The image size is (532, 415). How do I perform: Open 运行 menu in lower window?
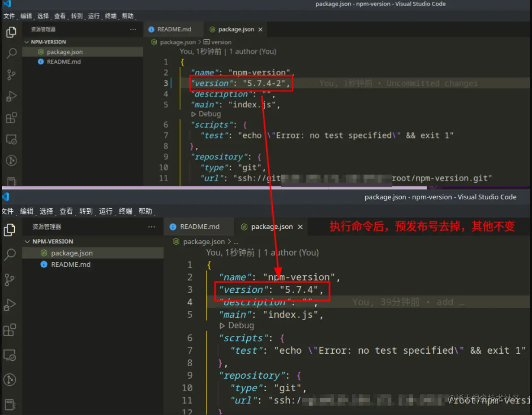point(106,211)
